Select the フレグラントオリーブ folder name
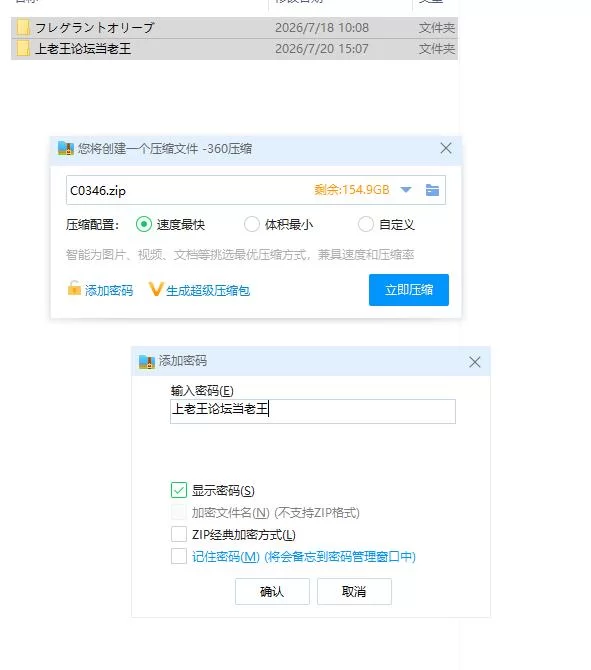Viewport: 591px width, 670px height. (94, 28)
